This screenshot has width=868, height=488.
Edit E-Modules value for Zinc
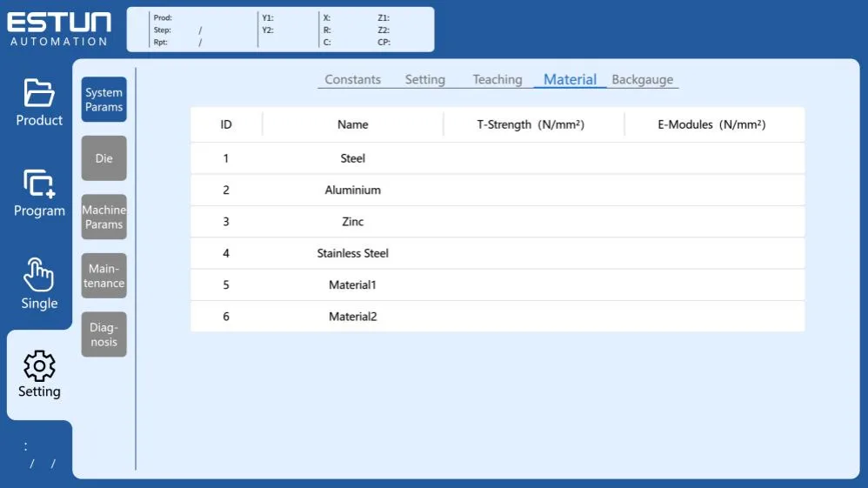pyautogui.click(x=715, y=222)
